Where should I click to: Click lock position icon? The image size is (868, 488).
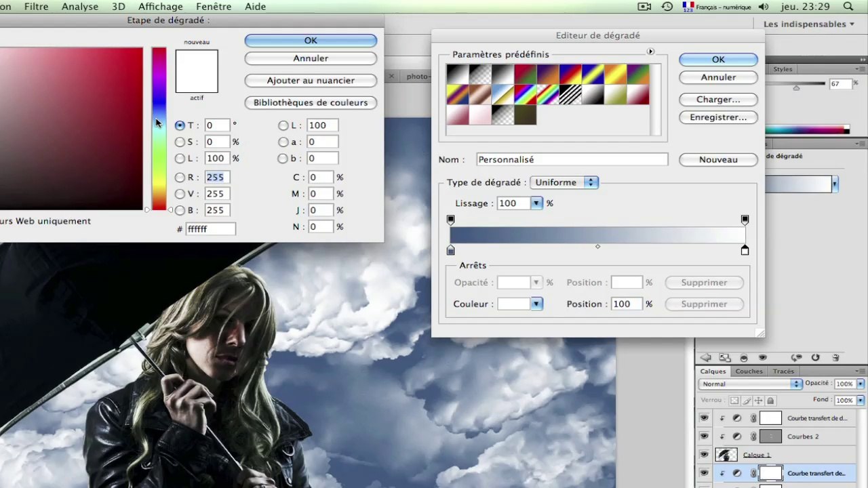coord(758,401)
